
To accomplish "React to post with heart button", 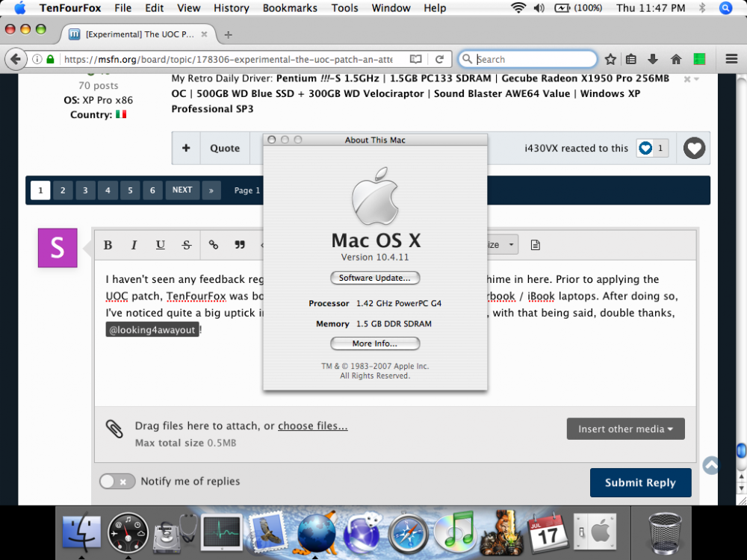I will click(695, 148).
